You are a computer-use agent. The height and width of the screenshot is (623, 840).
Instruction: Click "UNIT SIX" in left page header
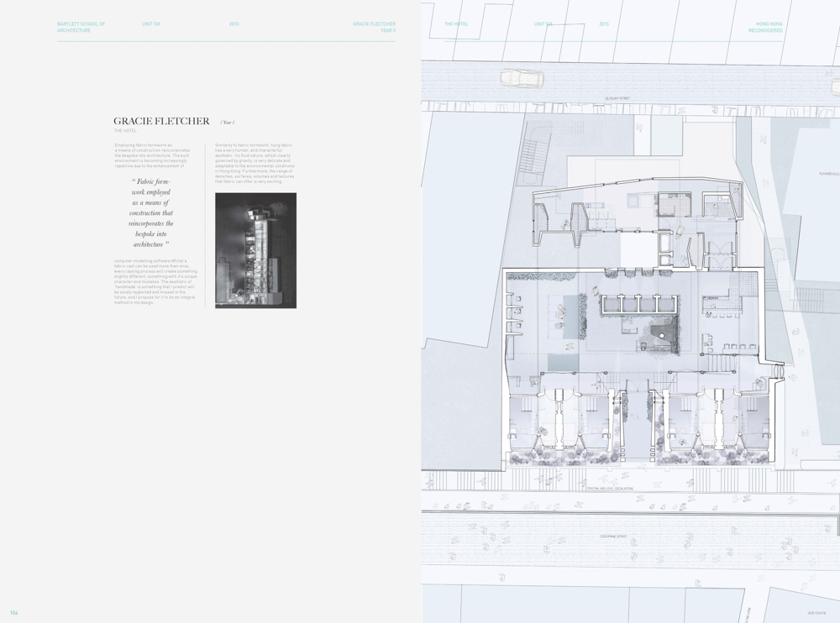(x=151, y=24)
